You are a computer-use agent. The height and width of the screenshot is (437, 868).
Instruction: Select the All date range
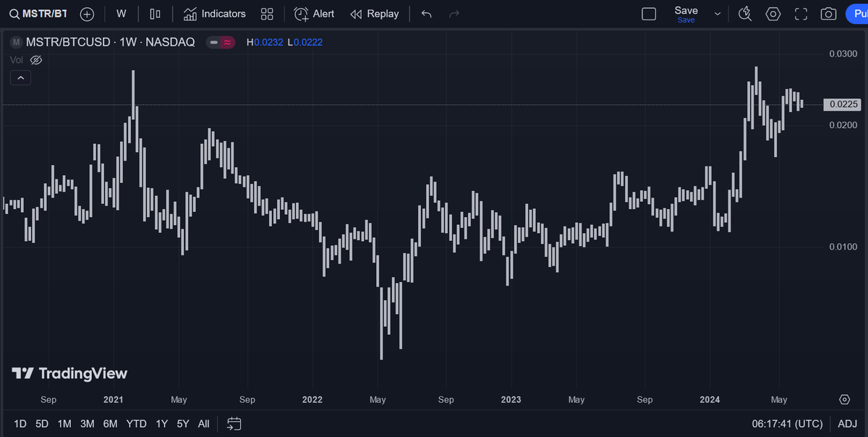click(x=203, y=423)
